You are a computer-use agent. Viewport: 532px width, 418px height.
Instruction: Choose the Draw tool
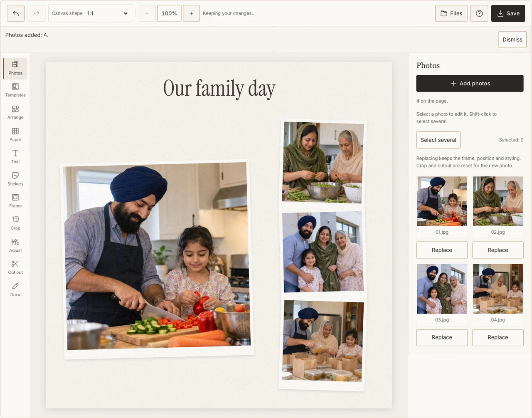pyautogui.click(x=15, y=290)
